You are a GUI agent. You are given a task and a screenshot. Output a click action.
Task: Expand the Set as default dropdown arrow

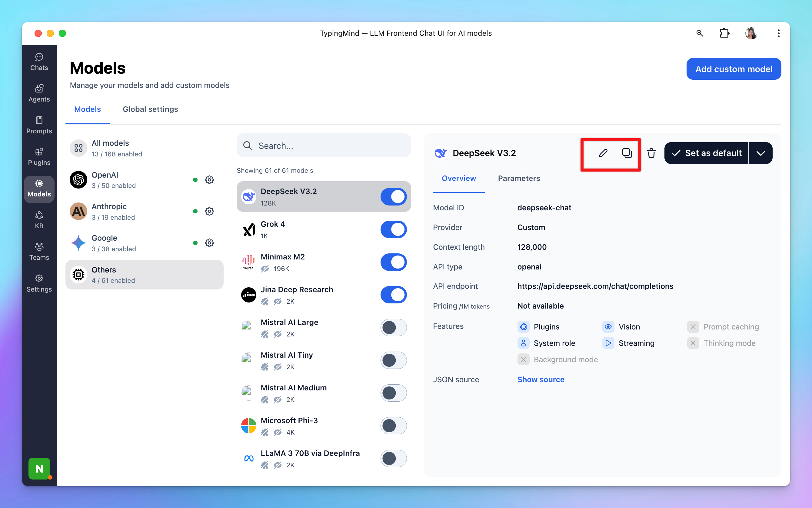pyautogui.click(x=760, y=153)
